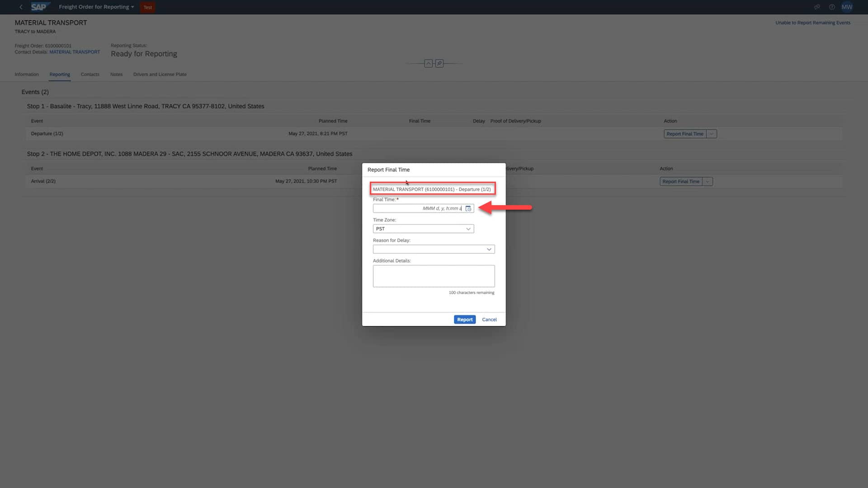
Task: Click planned time May 27, 2021, 10:30 PM PST
Action: [306, 181]
